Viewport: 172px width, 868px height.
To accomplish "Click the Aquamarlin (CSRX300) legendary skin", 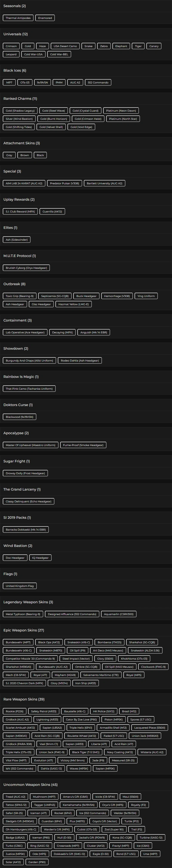I will point(118,614).
